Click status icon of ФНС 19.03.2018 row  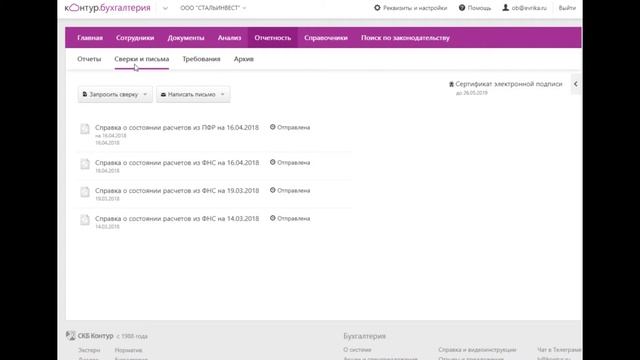click(x=273, y=190)
